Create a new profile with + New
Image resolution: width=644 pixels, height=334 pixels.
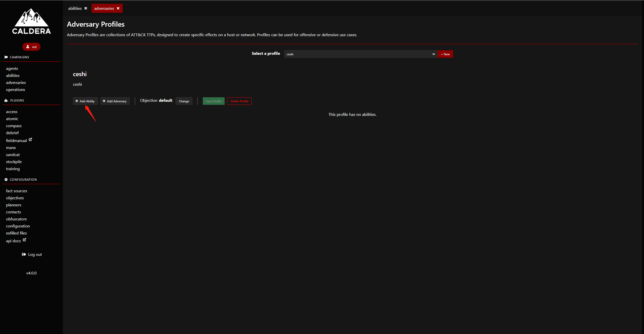(x=445, y=54)
